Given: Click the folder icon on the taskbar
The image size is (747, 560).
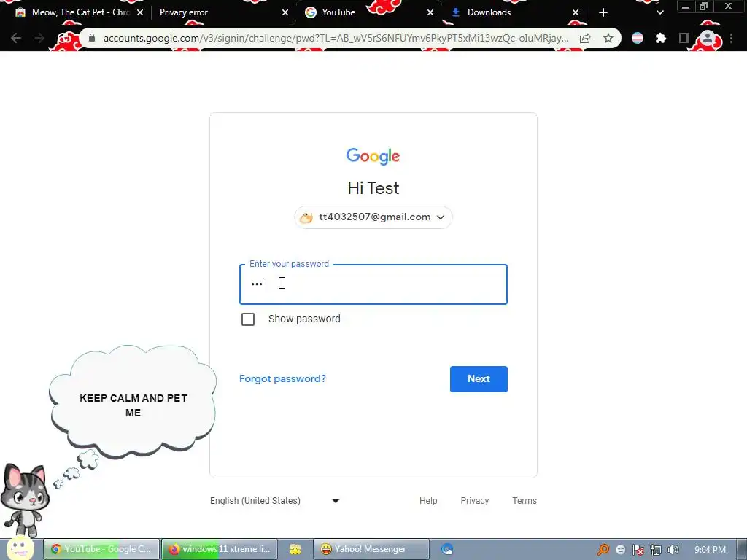Looking at the screenshot, I should 295,550.
